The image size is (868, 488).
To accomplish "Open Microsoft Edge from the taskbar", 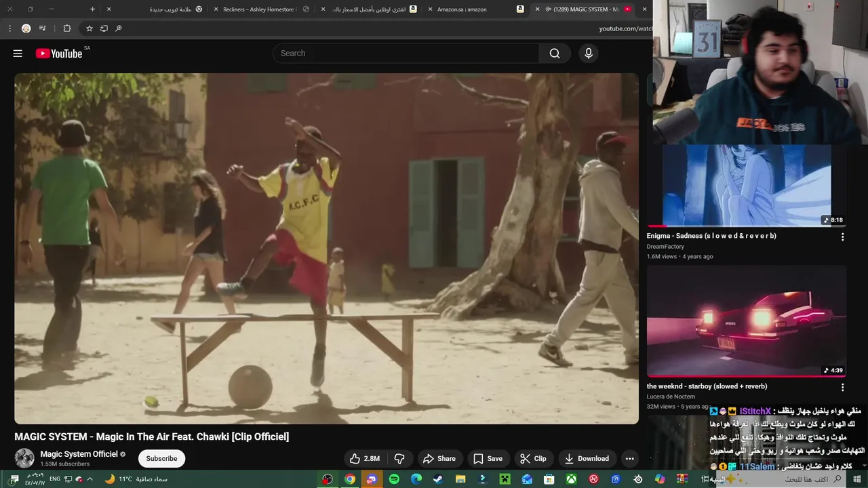I will [416, 479].
